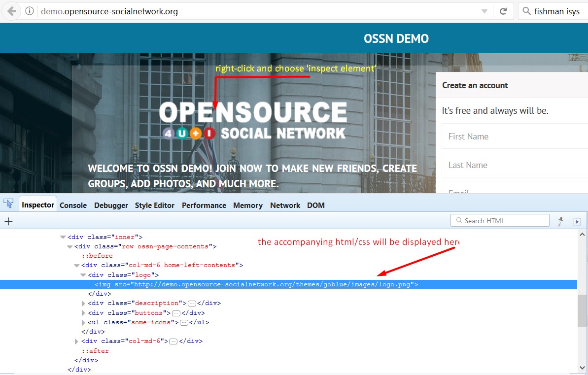This screenshot has height=375, width=588.
Task: Expand the div class="col-md-6" node
Action: pos(76,341)
